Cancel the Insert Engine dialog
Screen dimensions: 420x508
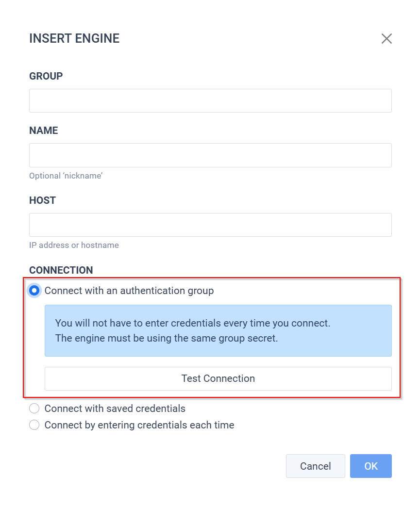coord(316,466)
